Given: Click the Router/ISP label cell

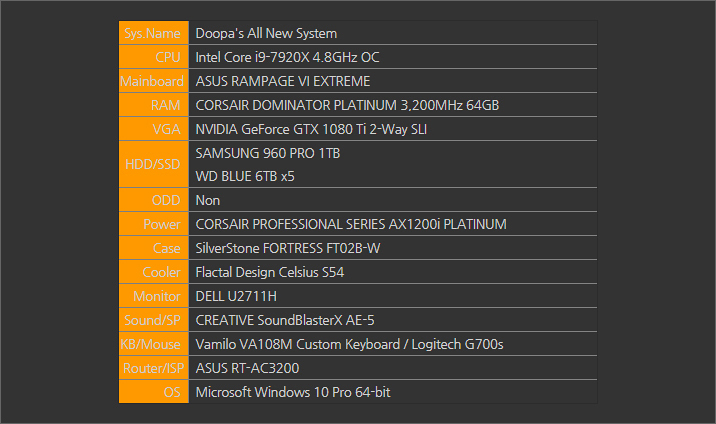Looking at the screenshot, I should (x=153, y=368).
